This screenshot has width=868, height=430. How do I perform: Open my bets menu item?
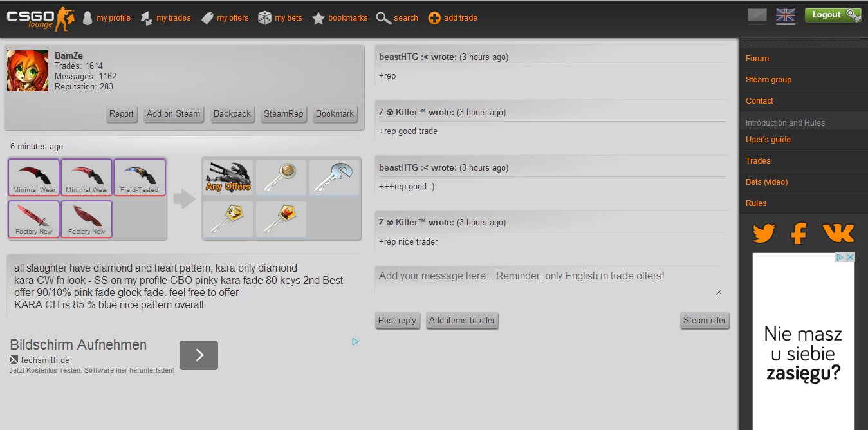pyautogui.click(x=288, y=18)
